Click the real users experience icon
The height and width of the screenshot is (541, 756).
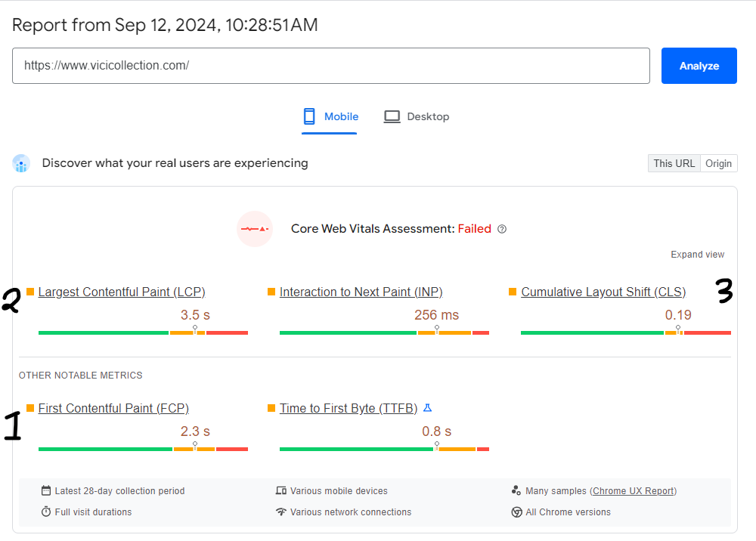[x=21, y=163]
